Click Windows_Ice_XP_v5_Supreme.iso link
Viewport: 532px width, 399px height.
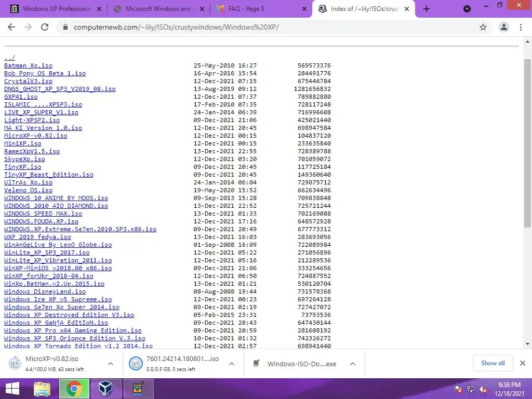[58, 300]
